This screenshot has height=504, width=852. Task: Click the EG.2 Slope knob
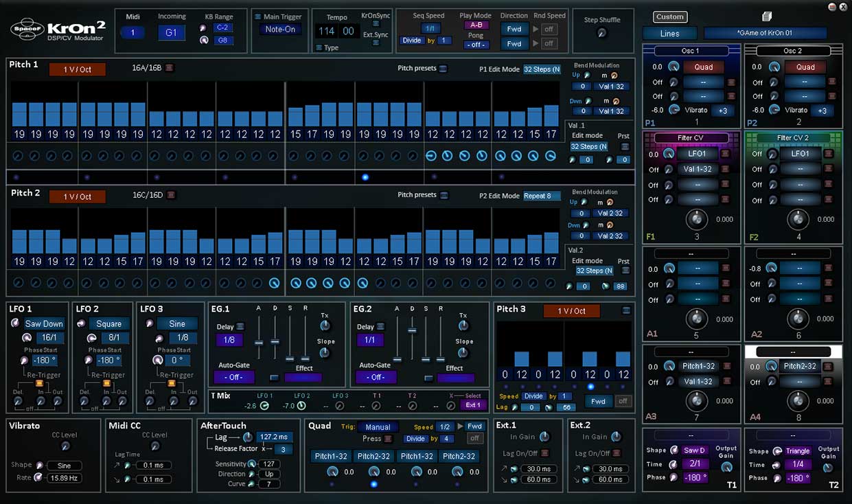click(463, 353)
